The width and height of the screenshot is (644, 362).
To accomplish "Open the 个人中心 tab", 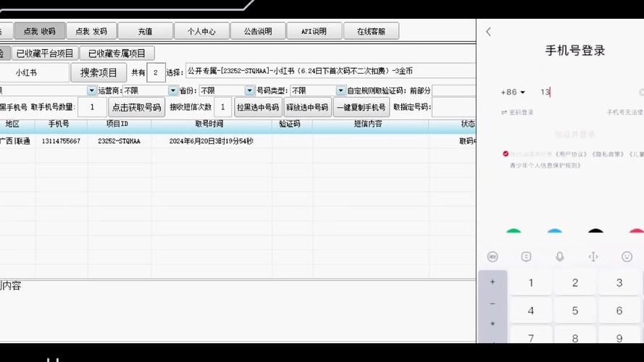I will [x=201, y=31].
